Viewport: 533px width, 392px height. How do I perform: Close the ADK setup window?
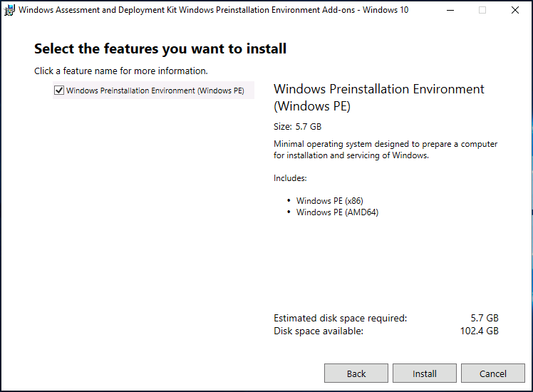515,10
